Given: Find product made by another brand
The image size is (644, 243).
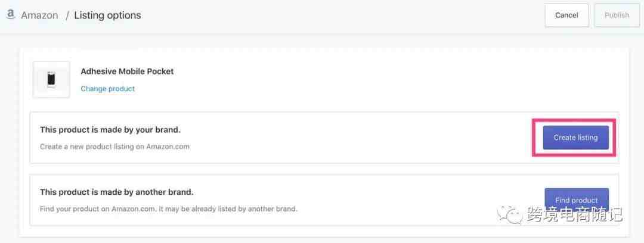Looking at the screenshot, I should point(576,200).
